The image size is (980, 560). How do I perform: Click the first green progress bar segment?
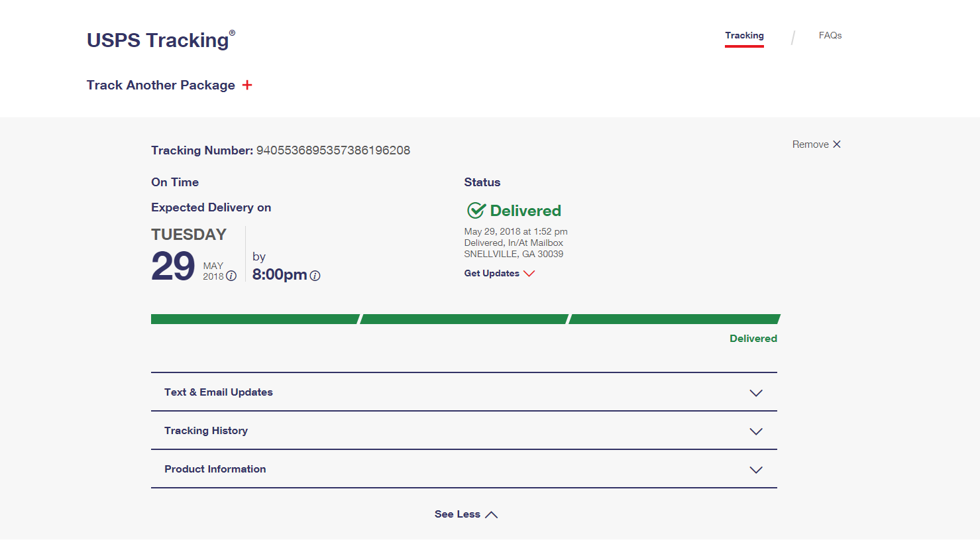254,319
